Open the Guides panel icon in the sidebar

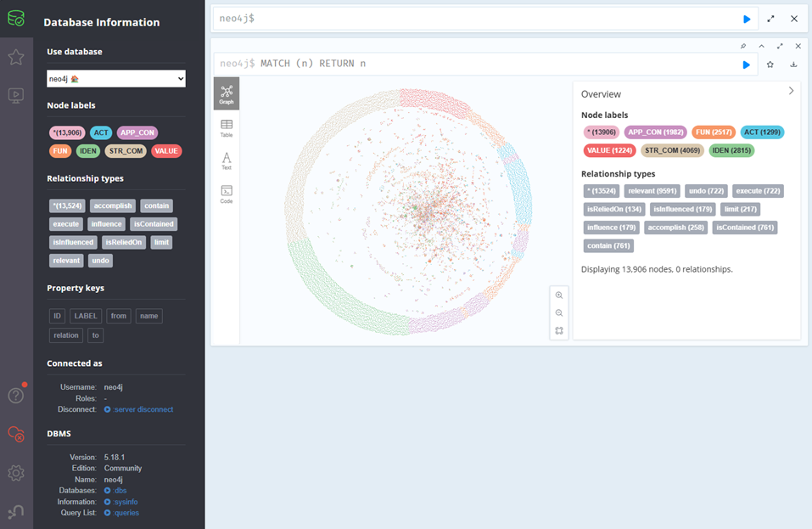click(x=16, y=96)
